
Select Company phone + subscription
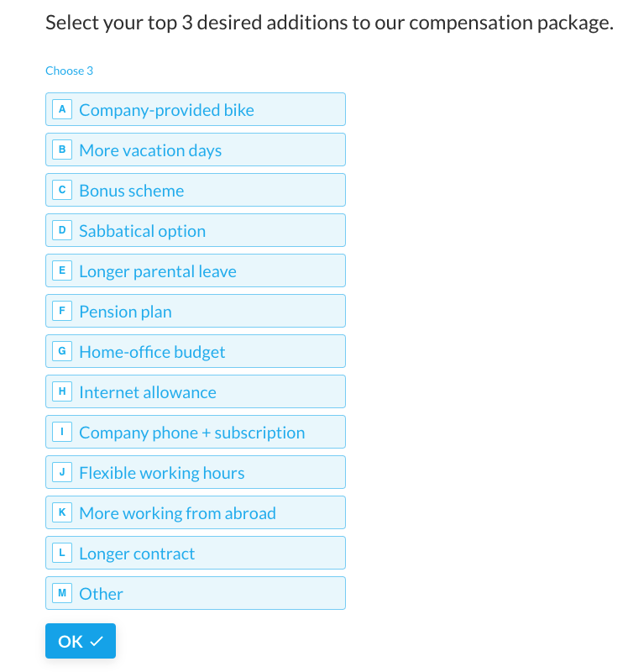tap(195, 433)
